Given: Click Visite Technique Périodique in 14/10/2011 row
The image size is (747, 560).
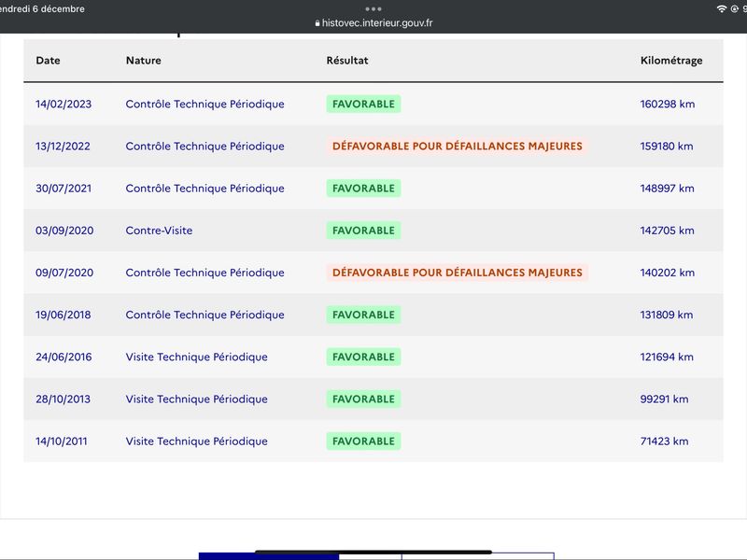Looking at the screenshot, I should point(196,441).
